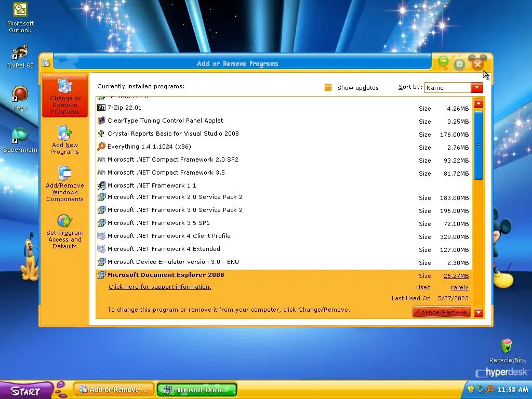Click Microsoft Device Emulator program icon
Viewport: 532px width, 399px height.
coord(101,262)
